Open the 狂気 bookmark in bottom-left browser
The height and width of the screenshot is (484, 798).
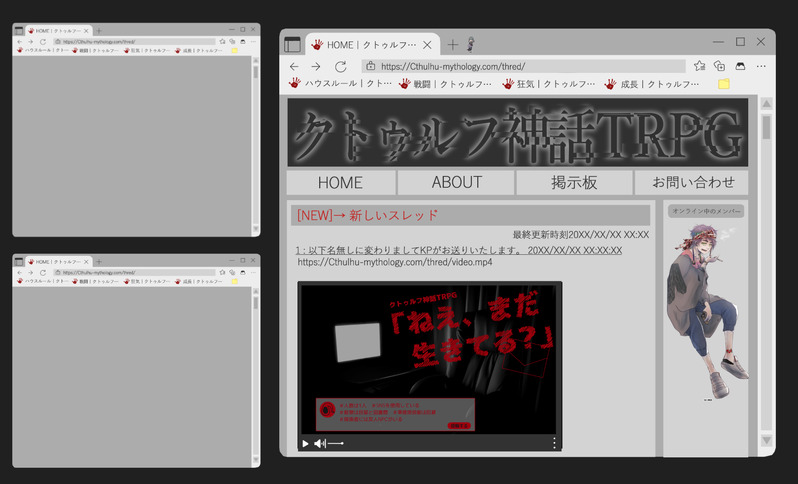tap(147, 281)
